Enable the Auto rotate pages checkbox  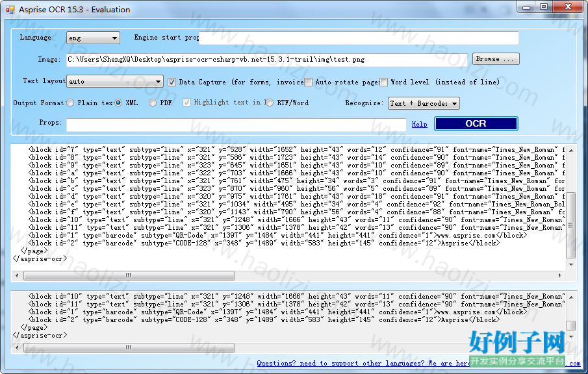click(x=308, y=82)
